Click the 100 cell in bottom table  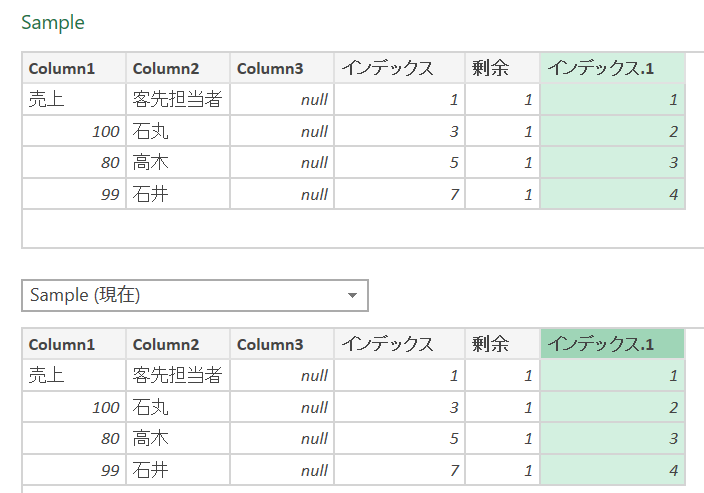point(74,408)
